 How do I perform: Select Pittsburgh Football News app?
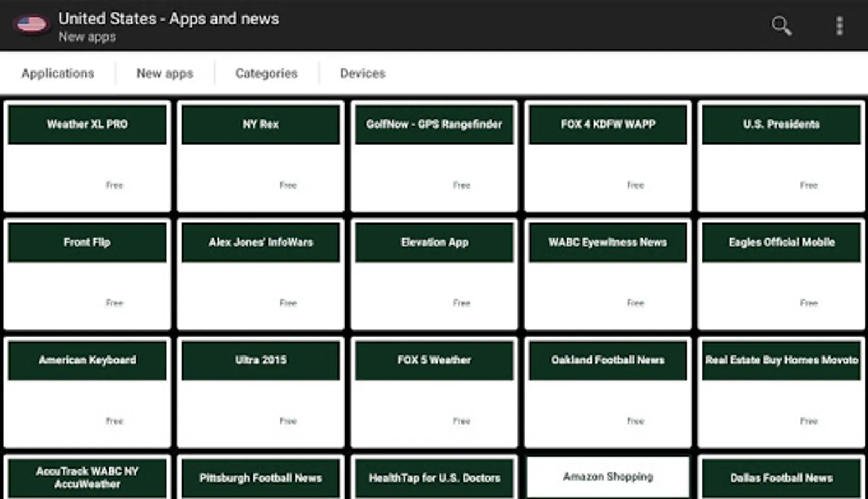tap(260, 477)
